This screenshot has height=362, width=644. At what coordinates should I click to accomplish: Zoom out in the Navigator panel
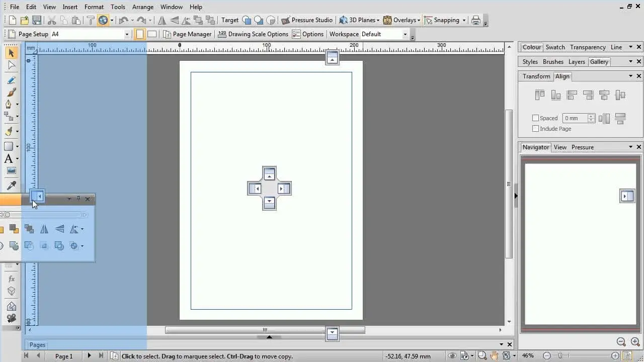621,342
